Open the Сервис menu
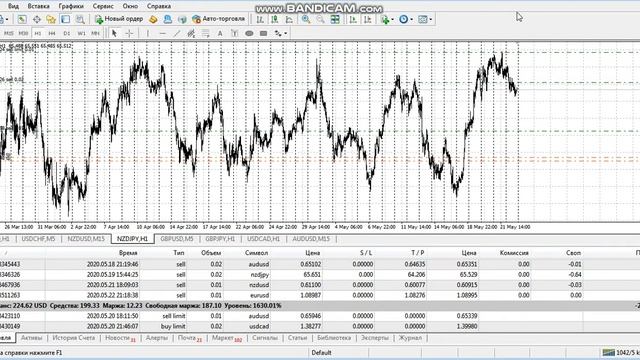This screenshot has height=360, width=640. click(x=103, y=6)
